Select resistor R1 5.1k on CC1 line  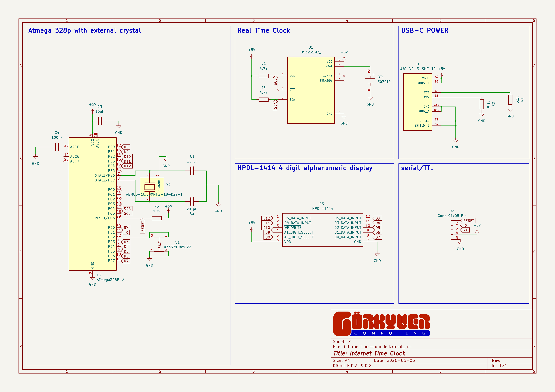510,99
